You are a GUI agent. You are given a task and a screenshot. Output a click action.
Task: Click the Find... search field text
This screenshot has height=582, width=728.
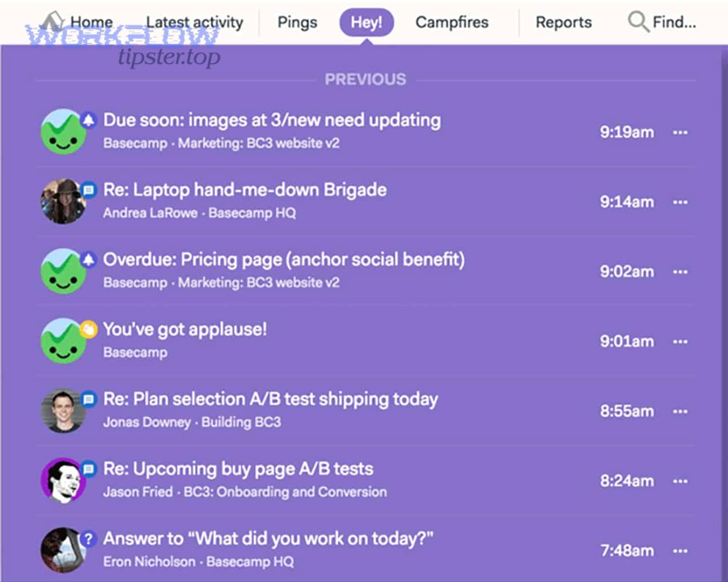point(674,22)
